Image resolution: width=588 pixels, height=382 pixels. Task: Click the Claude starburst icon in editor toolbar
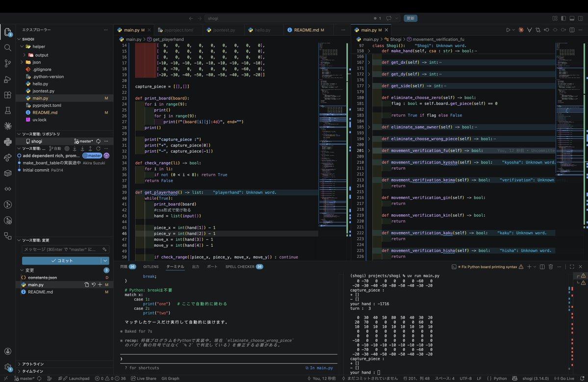click(521, 30)
